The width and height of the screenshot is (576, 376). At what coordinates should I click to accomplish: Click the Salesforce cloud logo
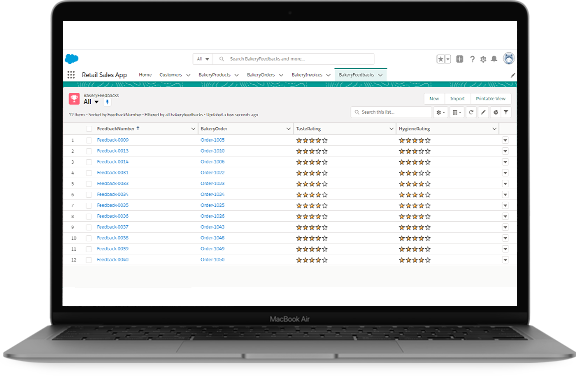click(x=72, y=59)
